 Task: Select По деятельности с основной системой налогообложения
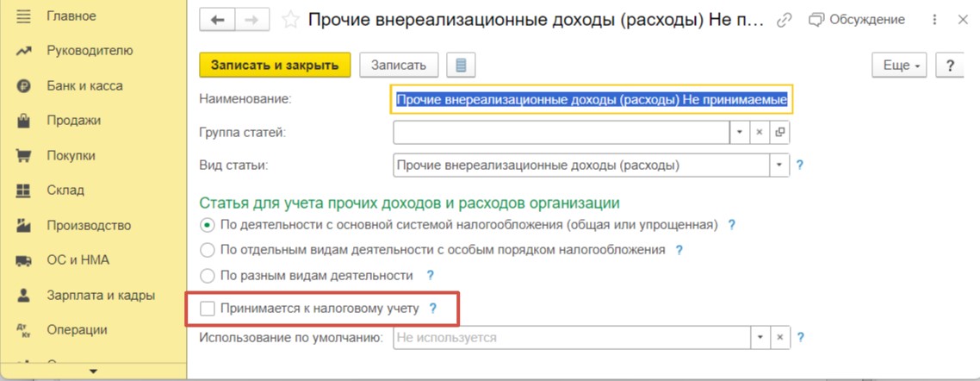208,225
